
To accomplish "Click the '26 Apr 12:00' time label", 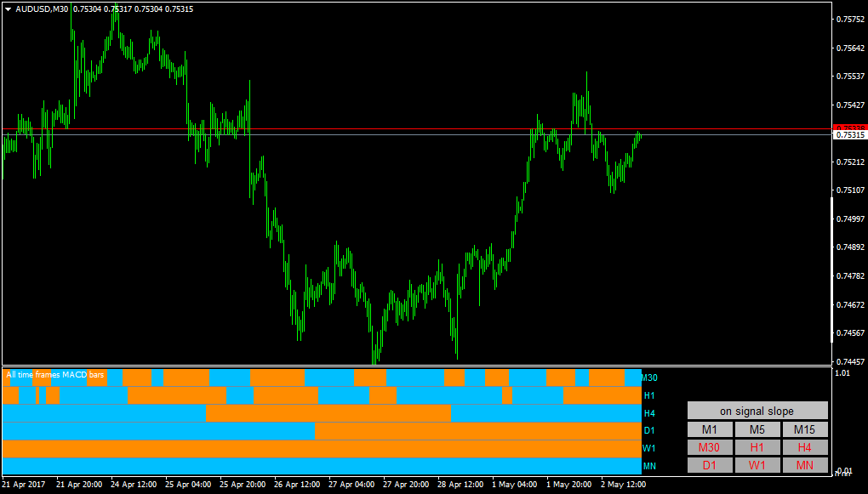I will (297, 484).
